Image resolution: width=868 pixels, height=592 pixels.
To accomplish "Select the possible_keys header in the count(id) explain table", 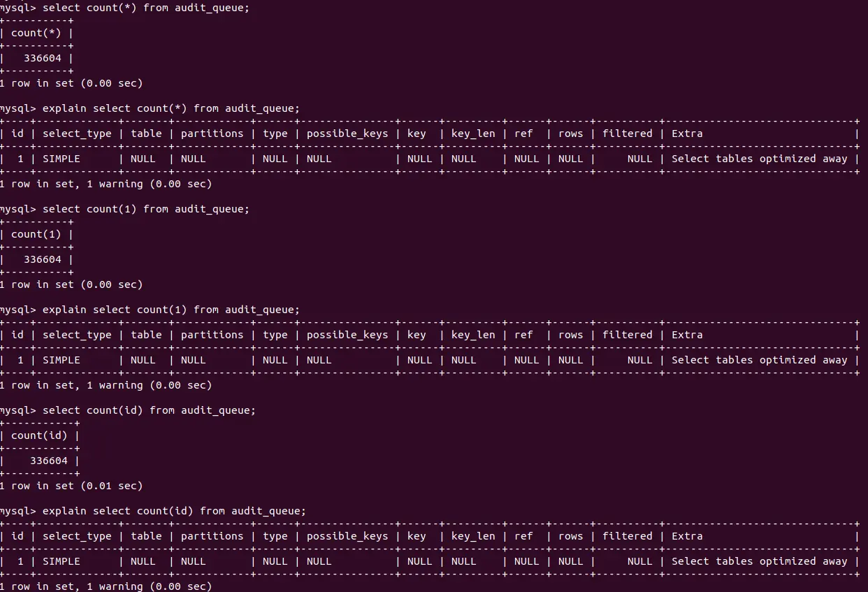I will coord(347,536).
